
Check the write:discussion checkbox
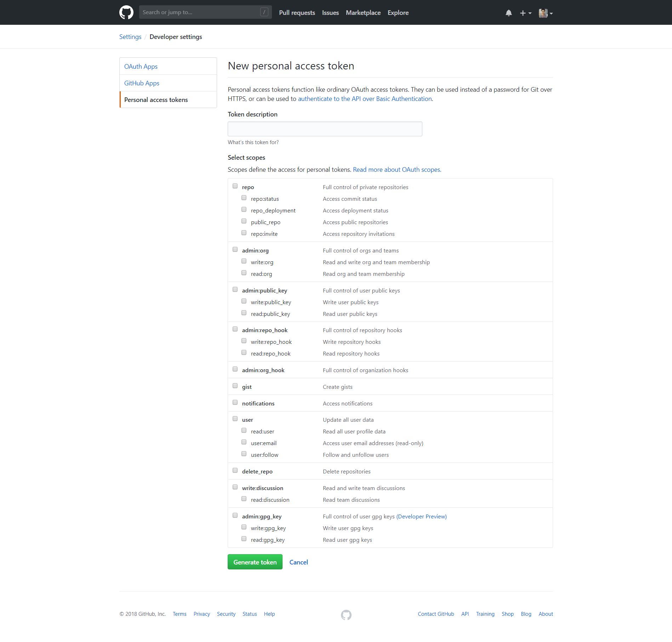235,487
